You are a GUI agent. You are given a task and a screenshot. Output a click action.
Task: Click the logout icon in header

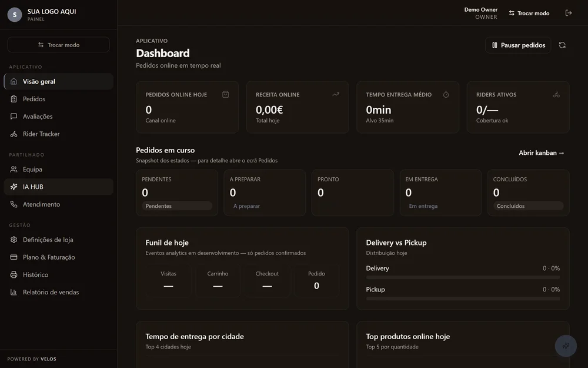coord(569,13)
